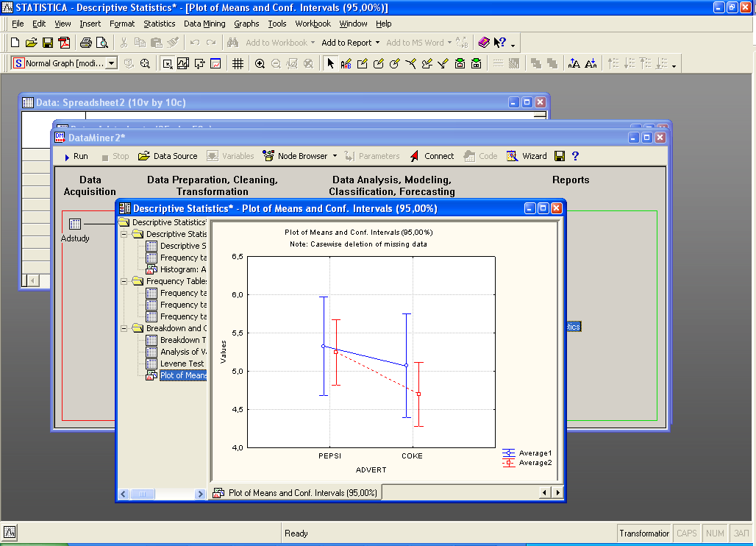
Task: Click the Run button in DataMiner
Action: [x=75, y=156]
